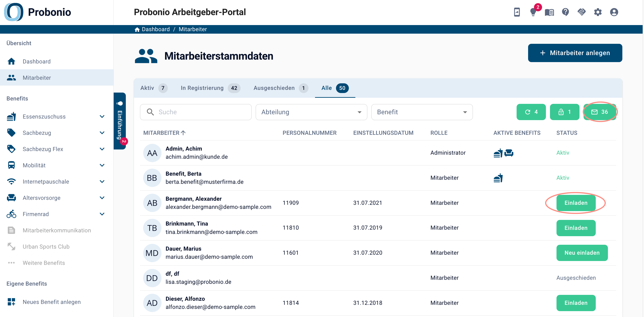Screen dimensions: 644x317
Task: Open the mobile app share icon
Action: click(x=517, y=12)
